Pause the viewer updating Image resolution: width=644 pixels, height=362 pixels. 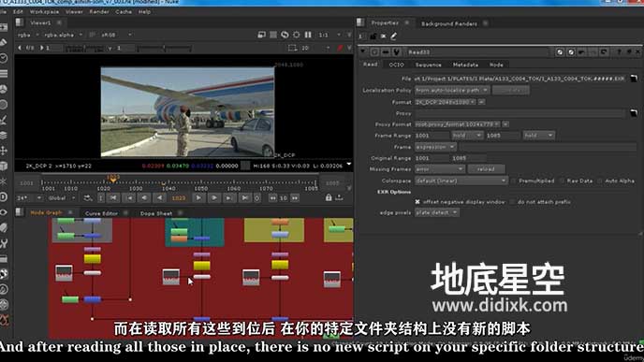click(x=308, y=35)
